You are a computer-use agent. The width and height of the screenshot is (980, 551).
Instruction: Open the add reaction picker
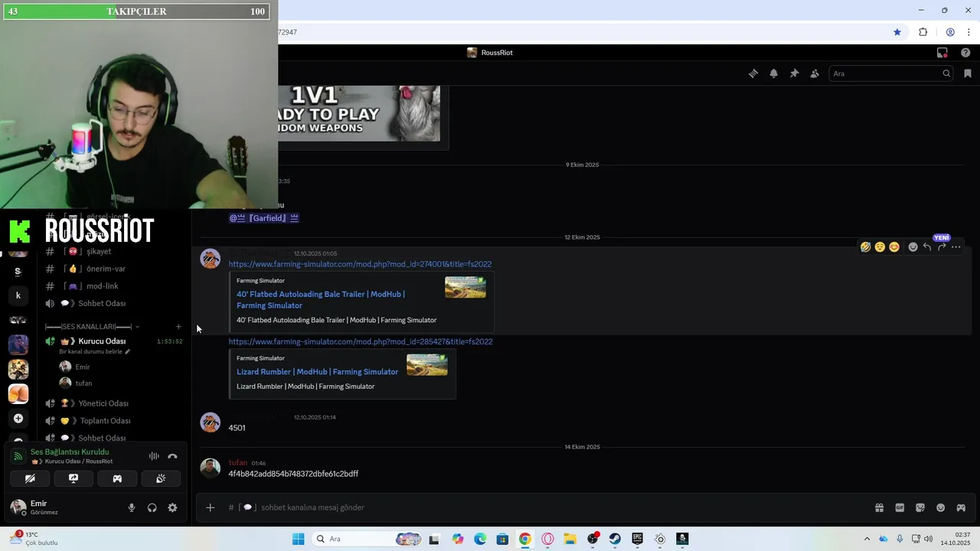coord(913,247)
